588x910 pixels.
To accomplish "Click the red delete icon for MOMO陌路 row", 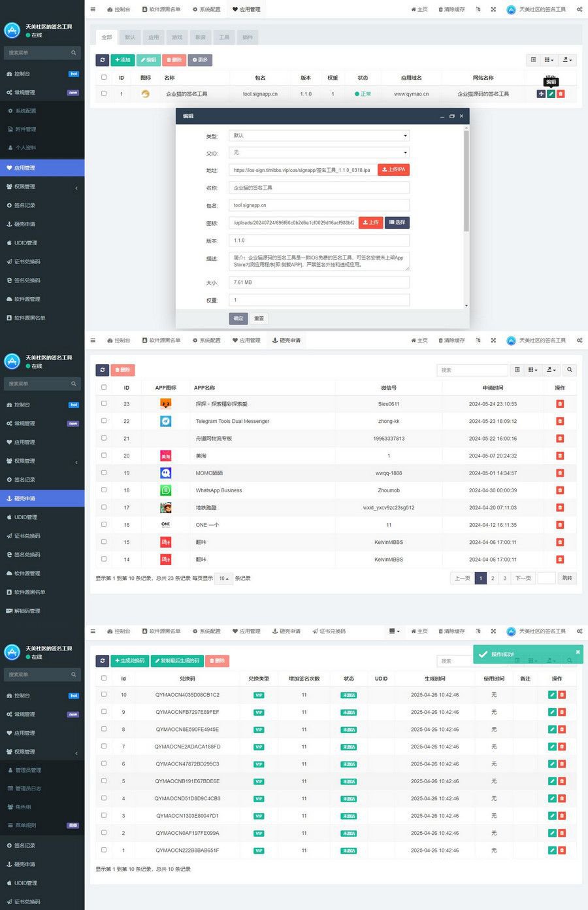I will point(560,473).
